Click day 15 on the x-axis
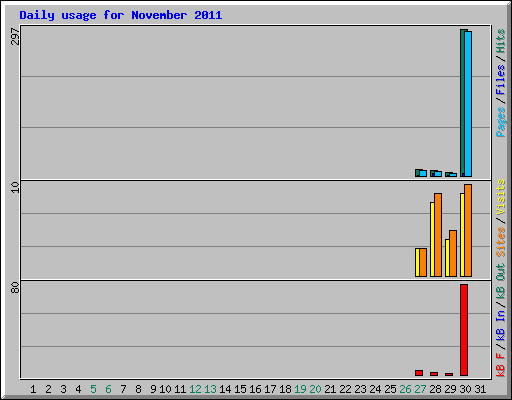The image size is (512, 400). click(240, 389)
